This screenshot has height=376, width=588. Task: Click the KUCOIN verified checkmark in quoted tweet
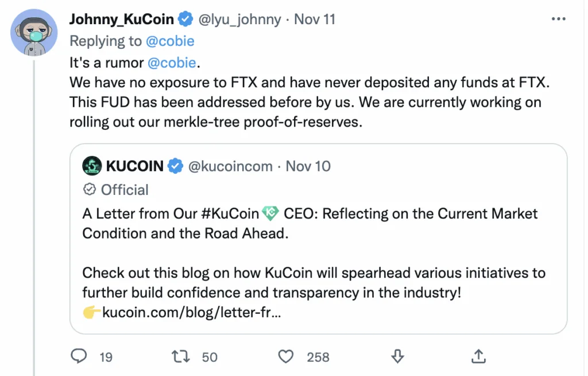[x=174, y=166]
